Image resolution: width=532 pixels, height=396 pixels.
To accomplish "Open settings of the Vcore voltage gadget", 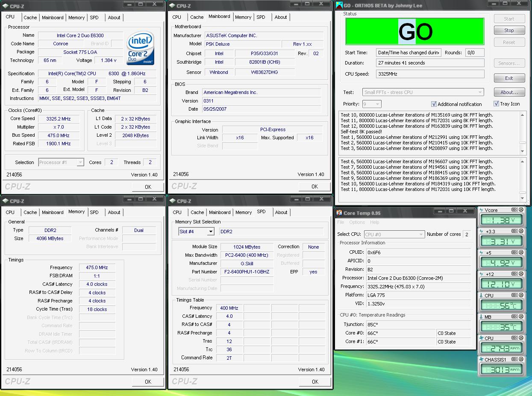I will pos(514,210).
